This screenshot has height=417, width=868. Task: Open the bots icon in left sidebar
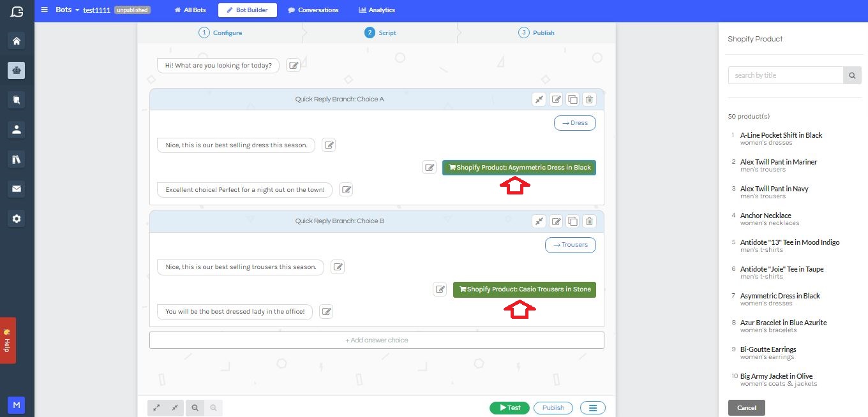[x=17, y=70]
